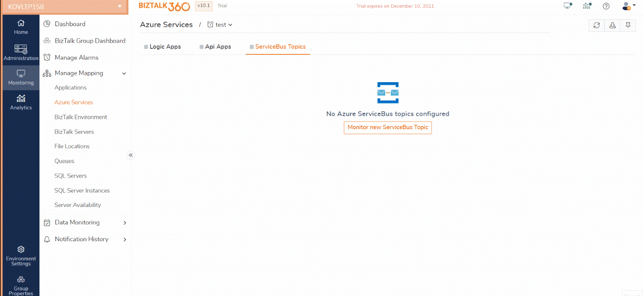Viewport: 644px width, 296px height.
Task: Click the Azure Services breadcrumb title
Action: pyautogui.click(x=166, y=25)
